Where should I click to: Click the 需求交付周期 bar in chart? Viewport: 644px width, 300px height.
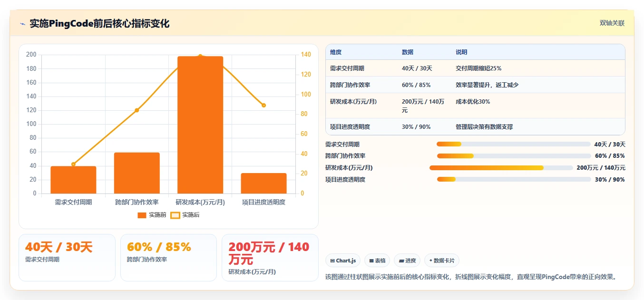[x=73, y=180]
